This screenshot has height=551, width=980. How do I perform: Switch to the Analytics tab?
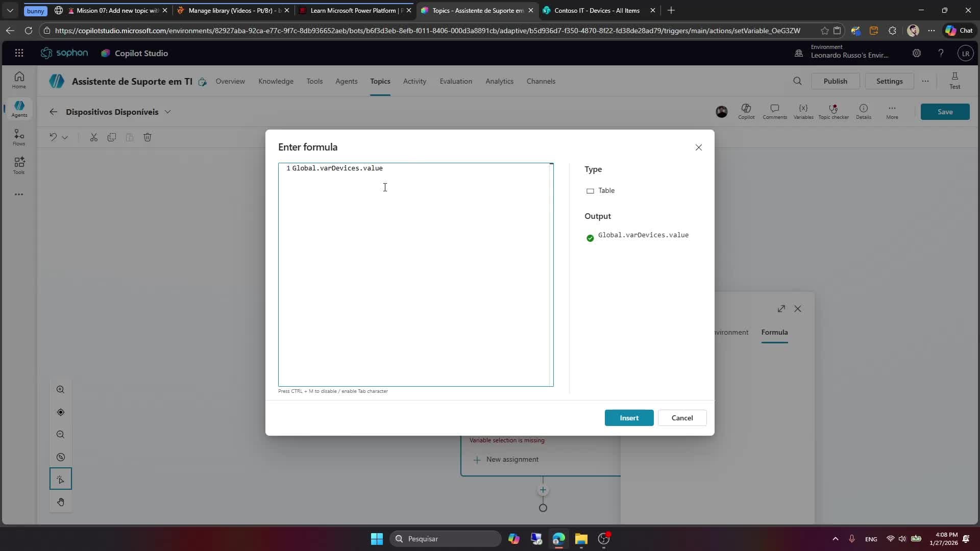point(499,81)
